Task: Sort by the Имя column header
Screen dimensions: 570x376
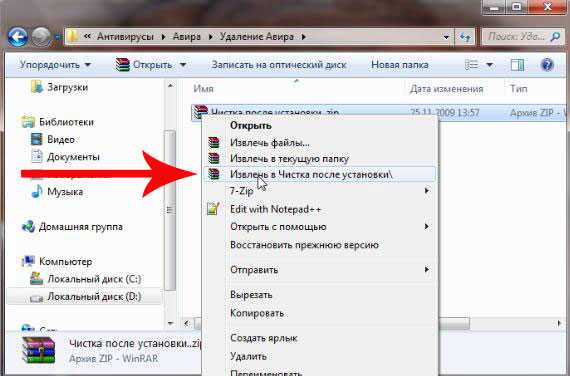Action: [x=204, y=89]
